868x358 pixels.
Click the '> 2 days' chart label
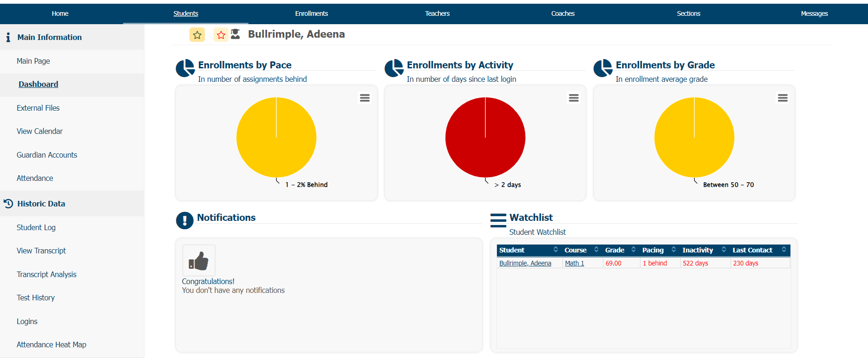(508, 185)
